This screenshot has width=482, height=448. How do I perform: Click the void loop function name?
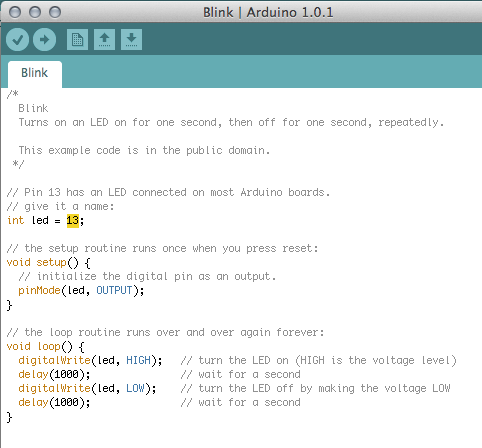point(49,347)
